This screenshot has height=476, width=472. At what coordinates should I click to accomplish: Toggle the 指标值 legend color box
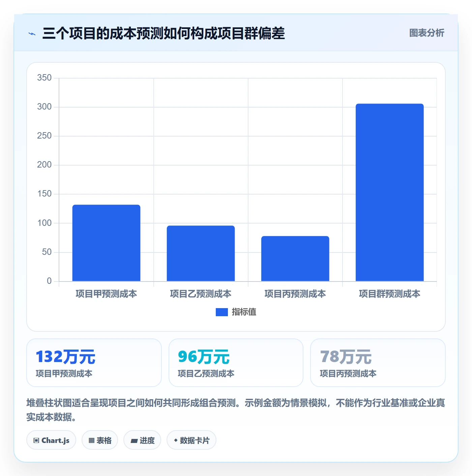(x=222, y=312)
